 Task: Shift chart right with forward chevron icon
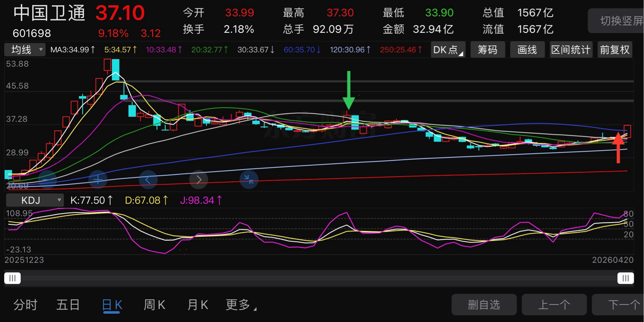(x=199, y=180)
